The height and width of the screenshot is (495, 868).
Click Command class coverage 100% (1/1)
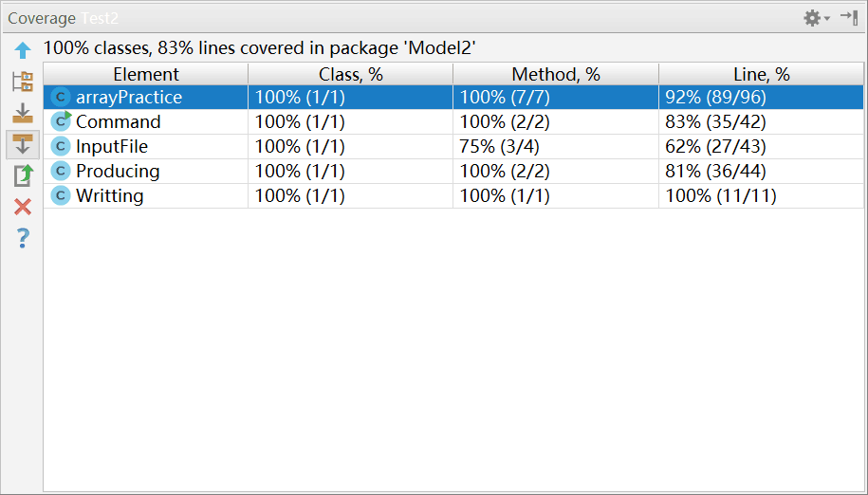click(351, 121)
